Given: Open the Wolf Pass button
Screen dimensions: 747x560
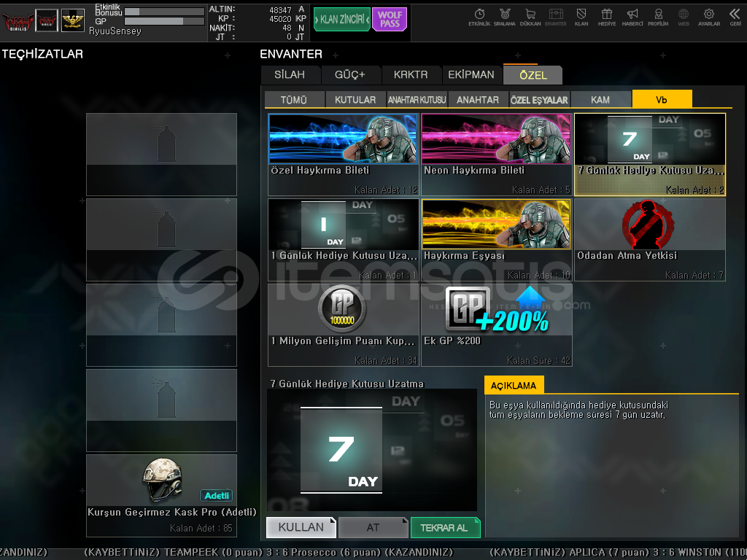Looking at the screenshot, I should point(390,20).
